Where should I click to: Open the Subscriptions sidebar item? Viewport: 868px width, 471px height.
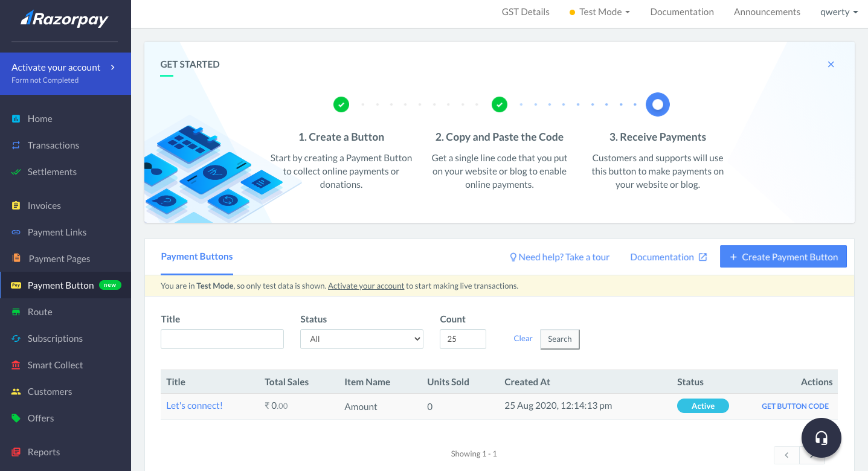54,338
